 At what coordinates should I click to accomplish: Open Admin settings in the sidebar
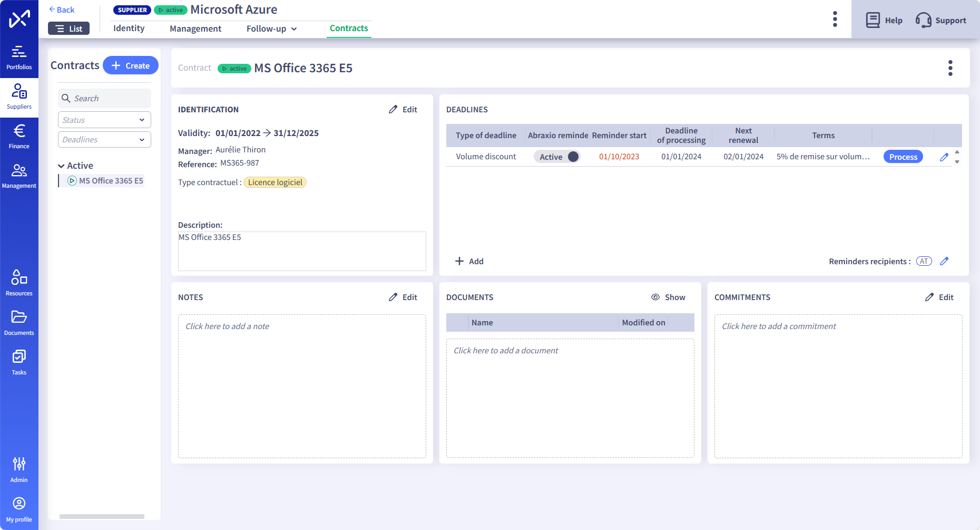point(19,470)
